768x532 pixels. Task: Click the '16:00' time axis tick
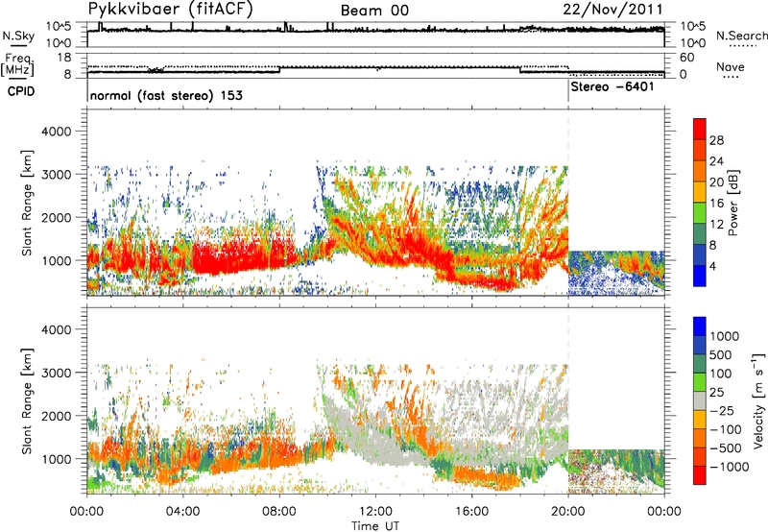coord(471,512)
